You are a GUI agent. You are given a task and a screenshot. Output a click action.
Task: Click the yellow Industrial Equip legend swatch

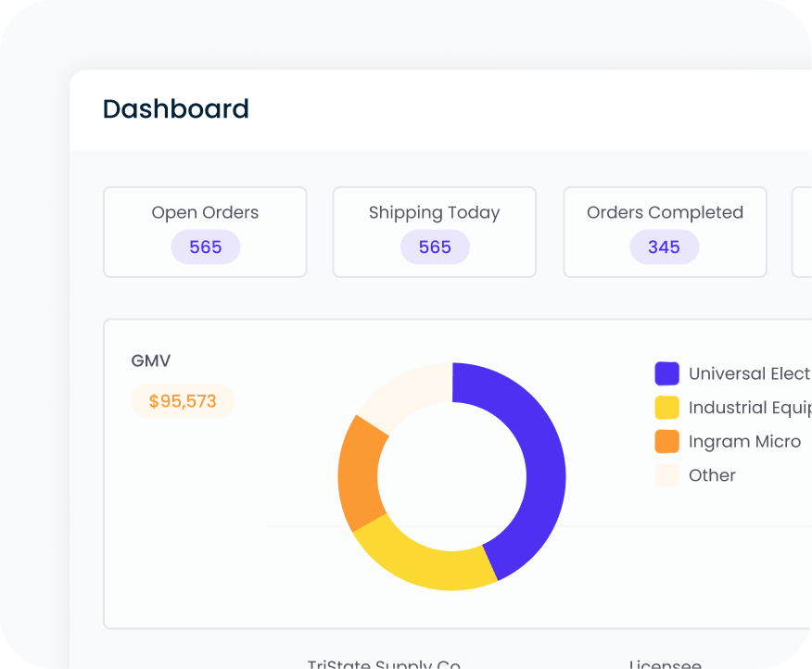tap(666, 408)
